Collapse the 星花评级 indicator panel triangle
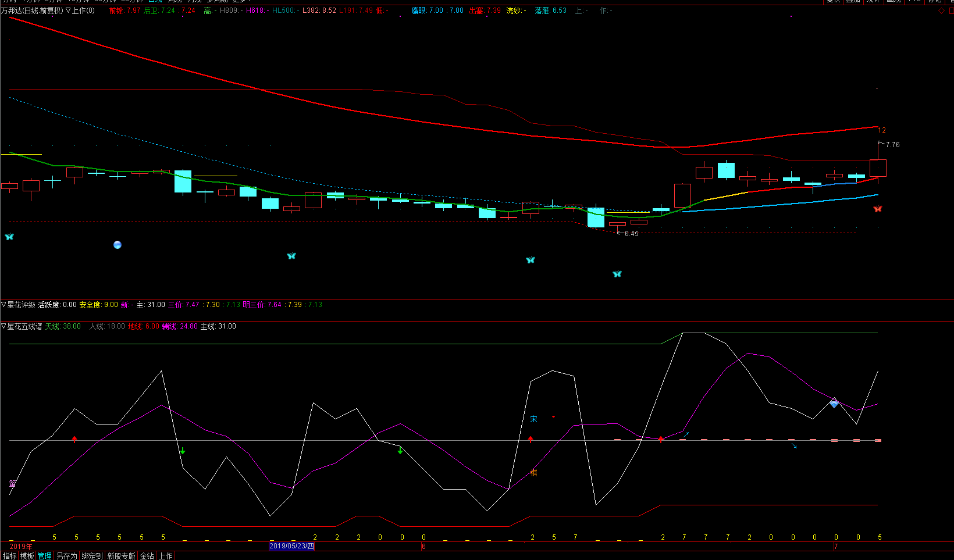Image resolution: width=954 pixels, height=560 pixels. pos(3,305)
